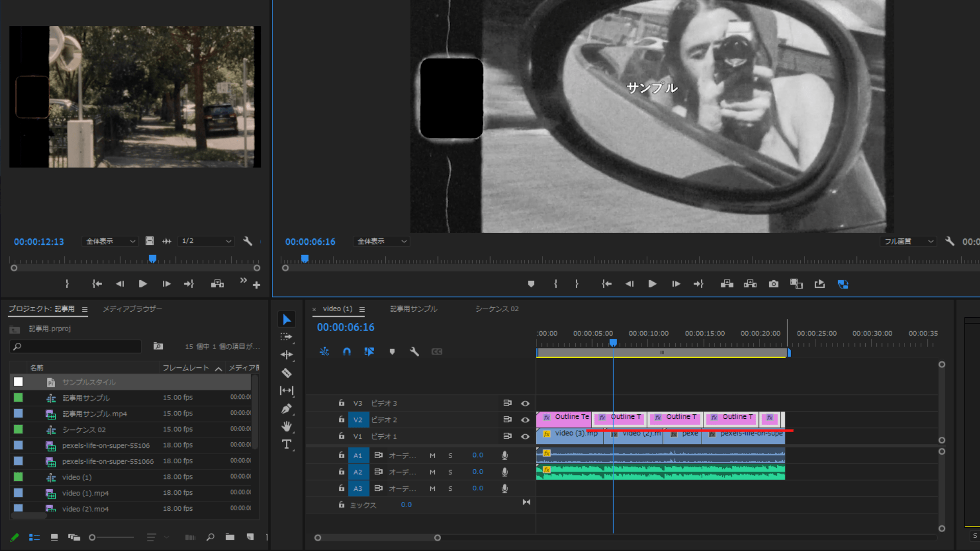The height and width of the screenshot is (551, 980).
Task: Click the Export Frame camera icon
Action: (x=774, y=284)
